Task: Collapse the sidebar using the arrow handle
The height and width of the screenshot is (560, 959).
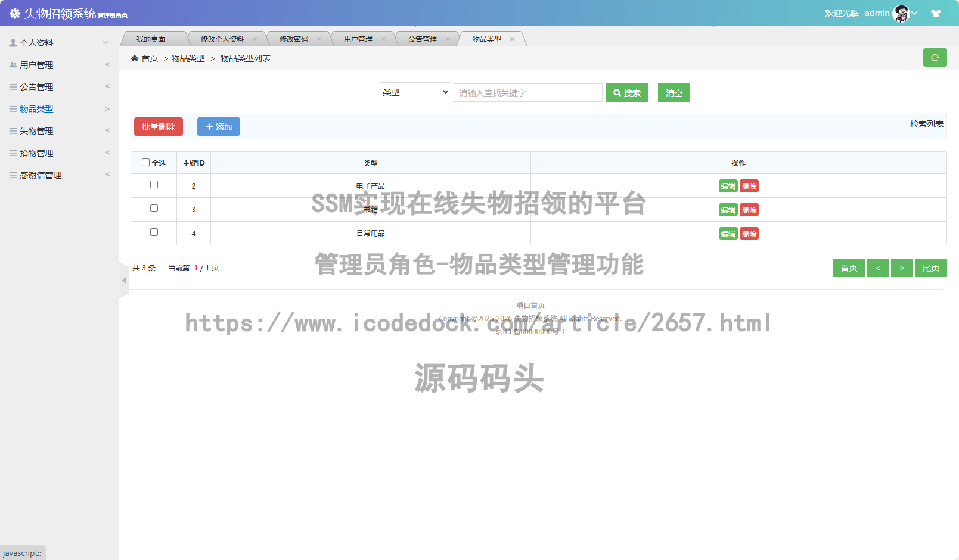Action: click(x=124, y=280)
